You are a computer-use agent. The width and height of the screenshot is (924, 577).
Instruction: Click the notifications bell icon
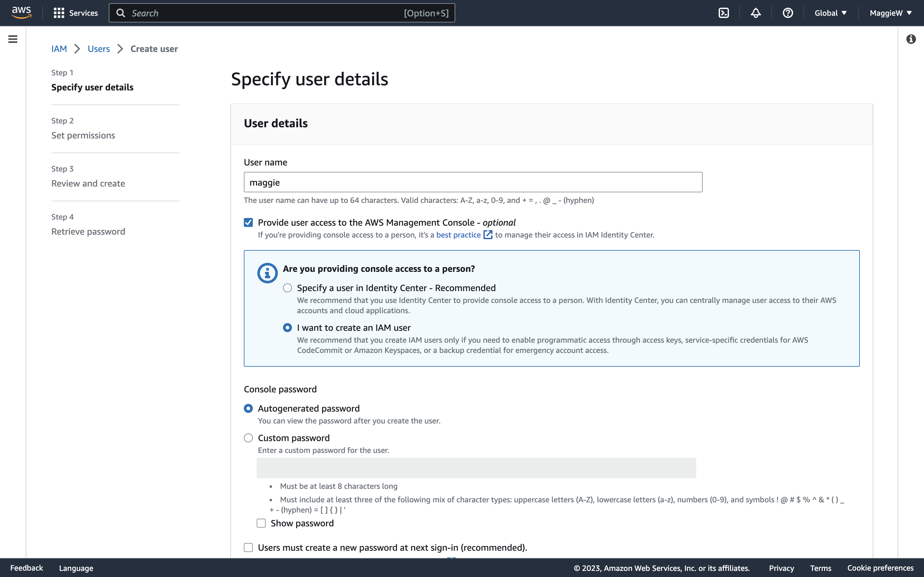[755, 13]
